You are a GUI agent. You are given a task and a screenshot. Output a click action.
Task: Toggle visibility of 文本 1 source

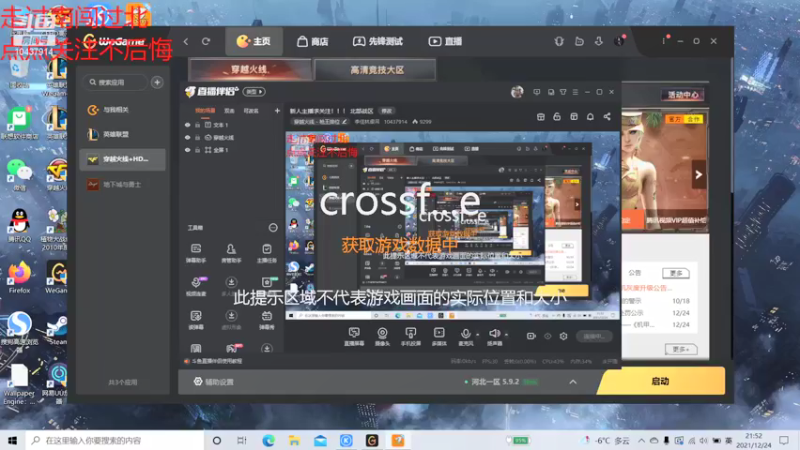click(187, 125)
